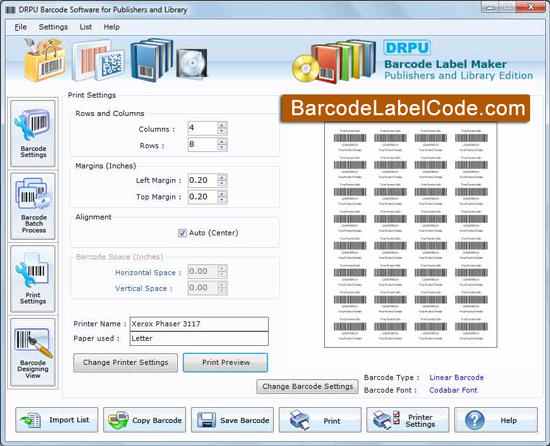Decrease the Top Margin with down arrow
Image resolution: width=550 pixels, height=446 pixels.
click(222, 200)
